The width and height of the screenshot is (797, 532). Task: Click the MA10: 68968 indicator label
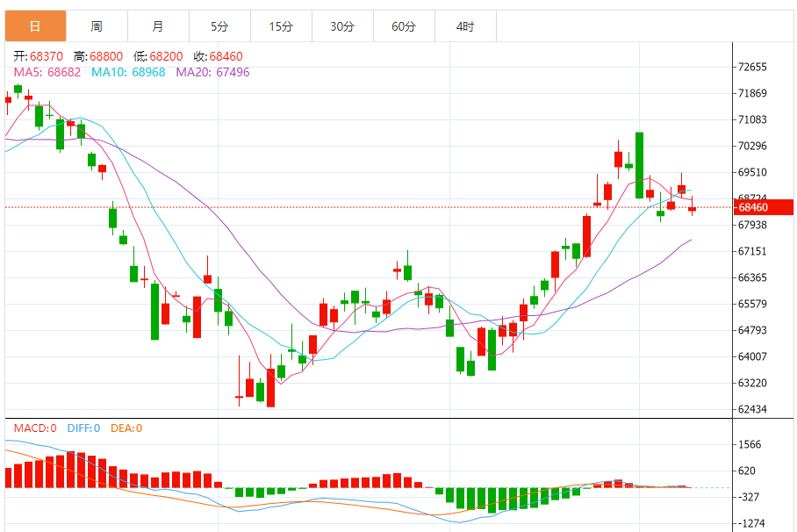[x=128, y=72]
